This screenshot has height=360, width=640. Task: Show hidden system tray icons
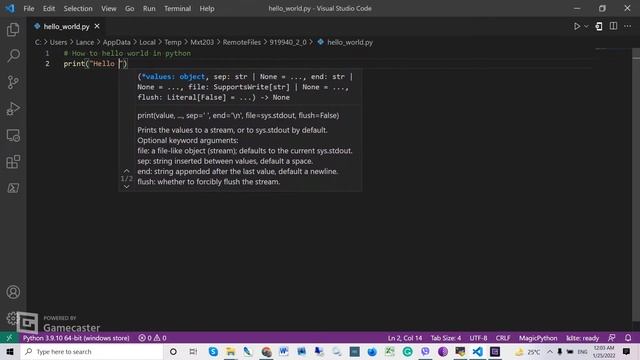550,351
